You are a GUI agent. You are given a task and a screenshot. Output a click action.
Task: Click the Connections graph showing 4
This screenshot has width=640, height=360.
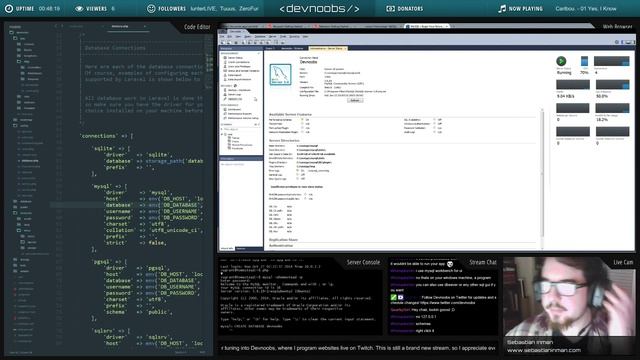pyautogui.click(x=611, y=61)
